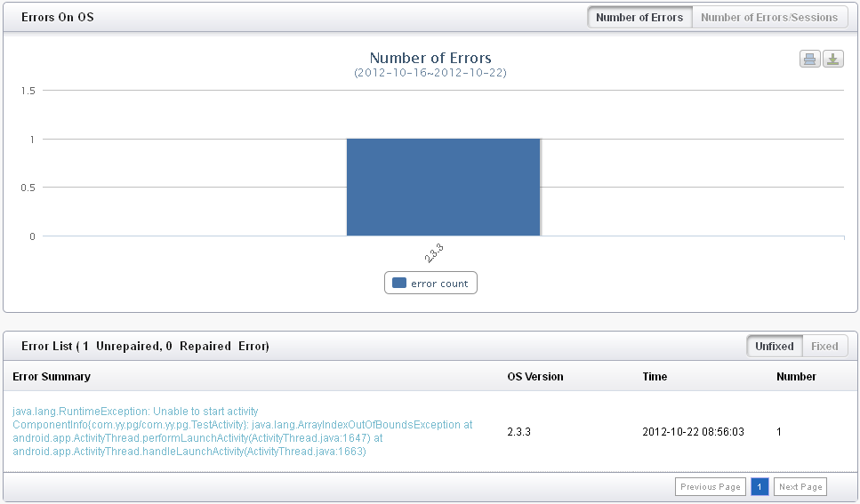Click the Error Summary column header

[52, 377]
